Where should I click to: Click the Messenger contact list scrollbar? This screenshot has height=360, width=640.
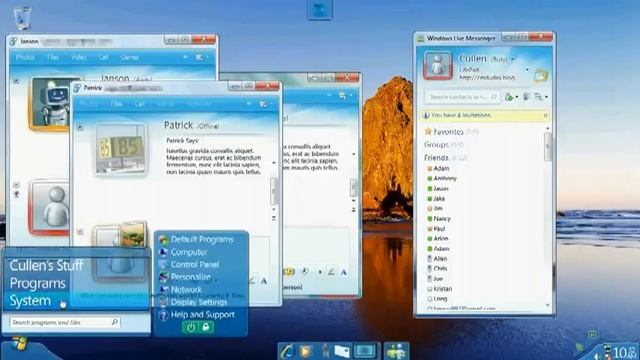[548, 146]
